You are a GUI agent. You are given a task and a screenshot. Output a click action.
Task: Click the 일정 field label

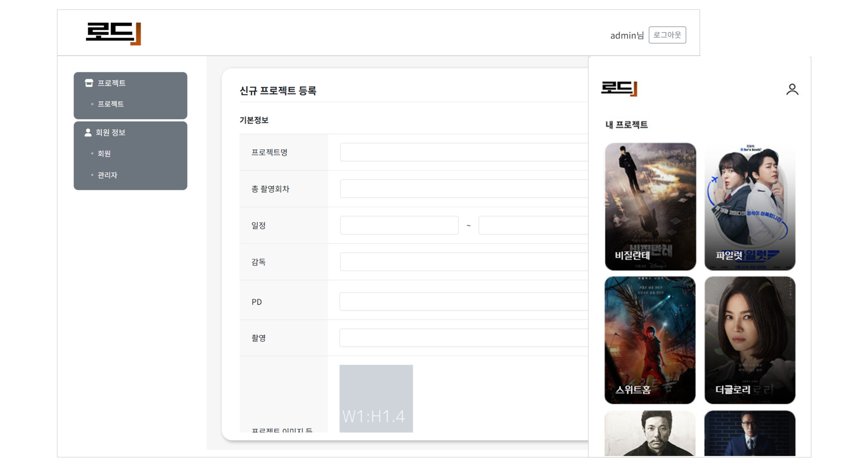point(259,226)
